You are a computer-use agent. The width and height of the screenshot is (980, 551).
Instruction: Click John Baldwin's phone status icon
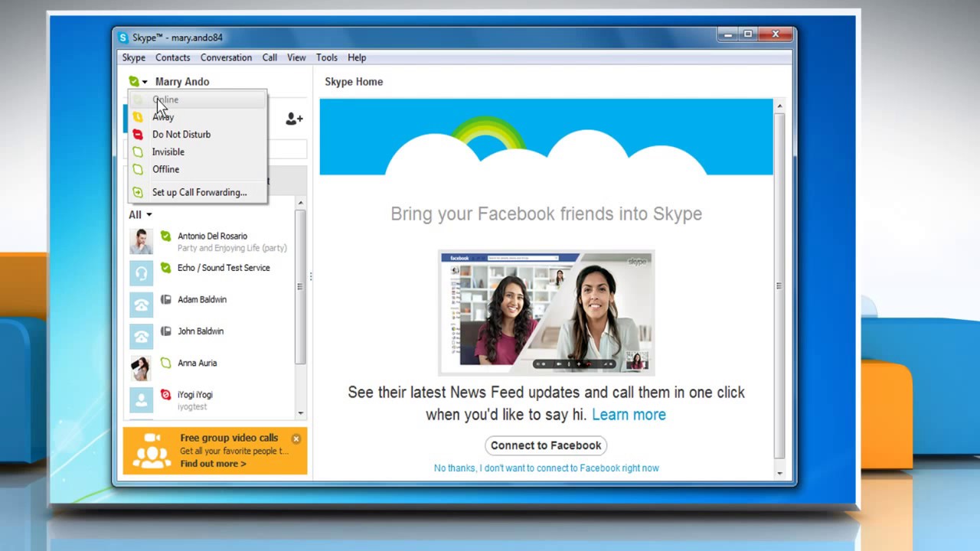[165, 331]
